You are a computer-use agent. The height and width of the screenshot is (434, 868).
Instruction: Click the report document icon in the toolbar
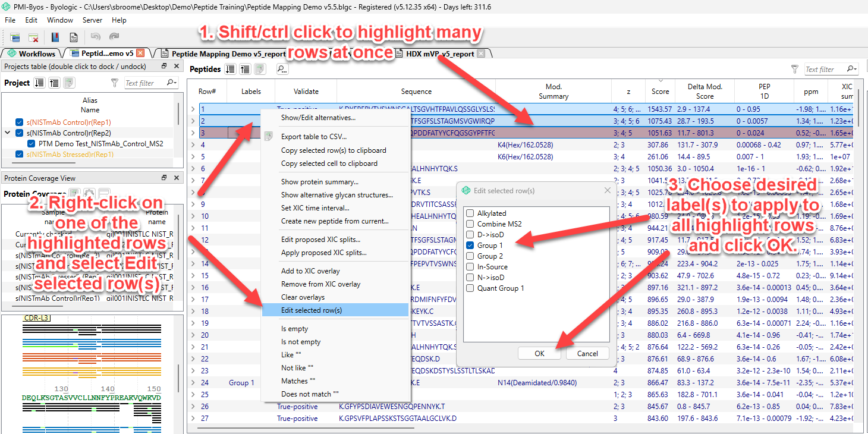[73, 37]
